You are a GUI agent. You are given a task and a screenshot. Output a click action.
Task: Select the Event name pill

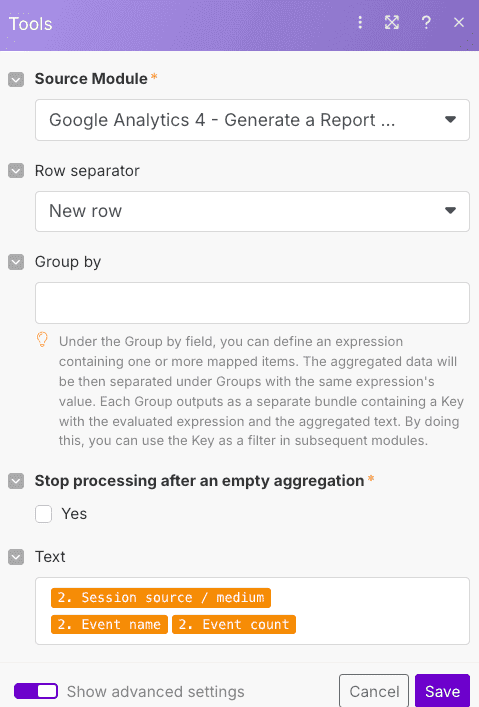click(109, 624)
